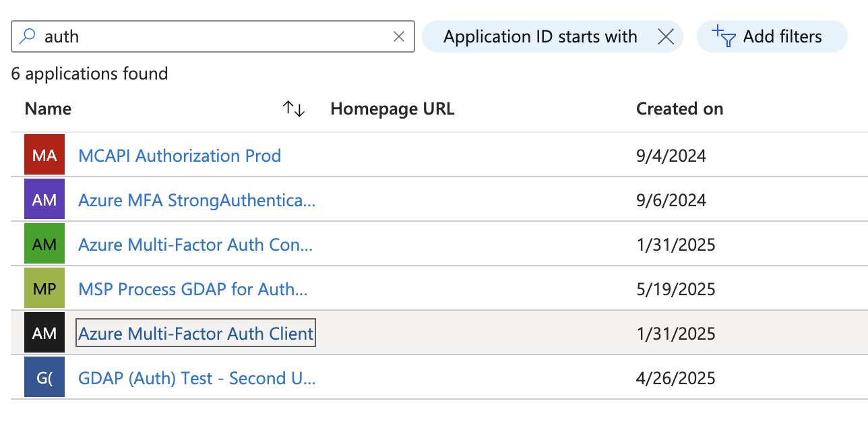The width and height of the screenshot is (868, 426).
Task: Select the 9/4/2024 created date cell
Action: pyautogui.click(x=671, y=156)
